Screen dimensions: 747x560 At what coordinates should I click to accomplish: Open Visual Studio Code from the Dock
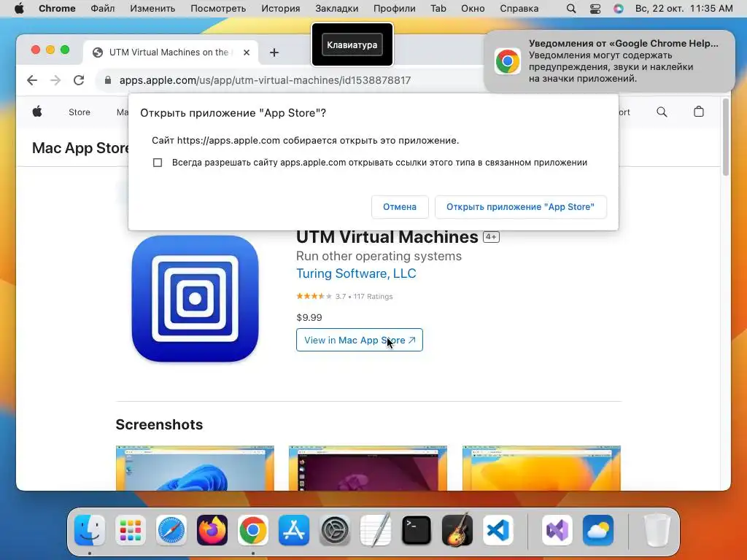click(498, 530)
